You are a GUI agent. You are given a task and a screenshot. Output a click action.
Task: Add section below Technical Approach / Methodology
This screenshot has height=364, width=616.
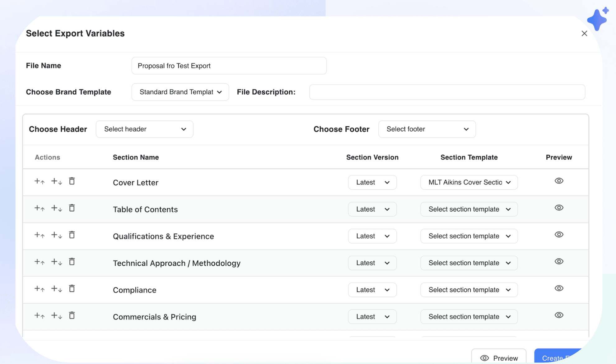pyautogui.click(x=57, y=262)
